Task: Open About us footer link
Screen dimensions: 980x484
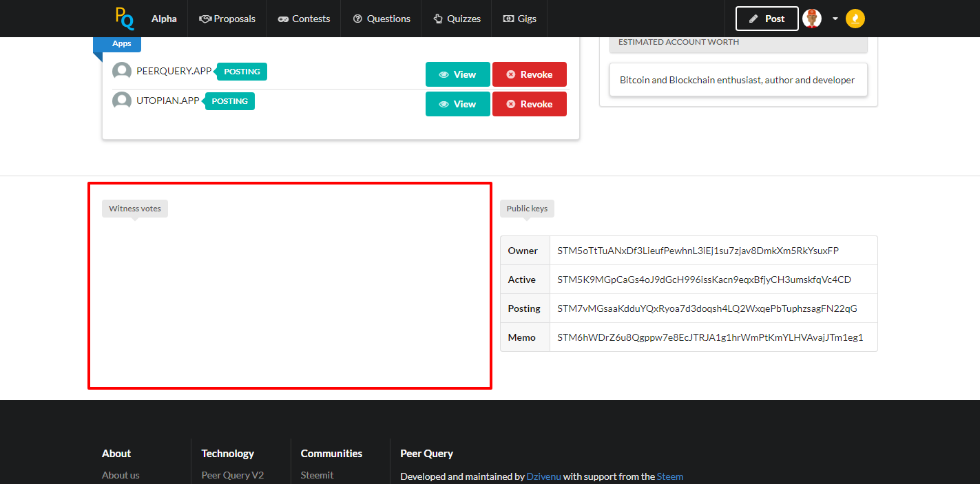Action: pyautogui.click(x=121, y=475)
